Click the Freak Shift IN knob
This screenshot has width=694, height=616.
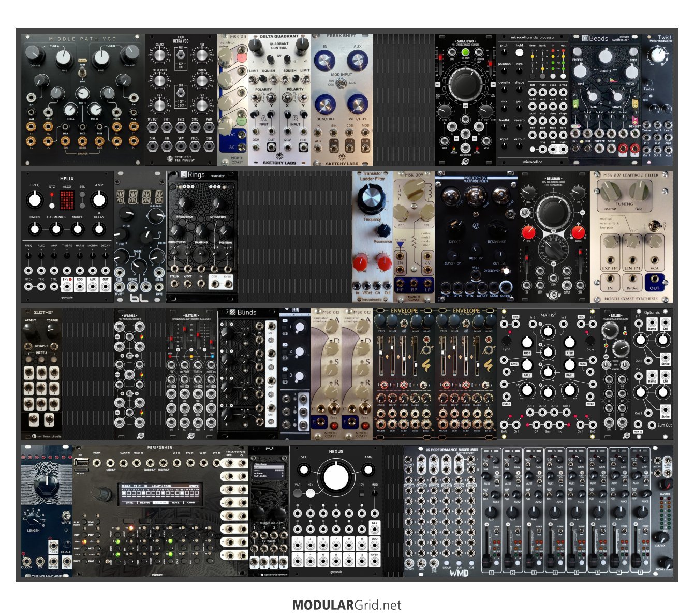click(325, 61)
